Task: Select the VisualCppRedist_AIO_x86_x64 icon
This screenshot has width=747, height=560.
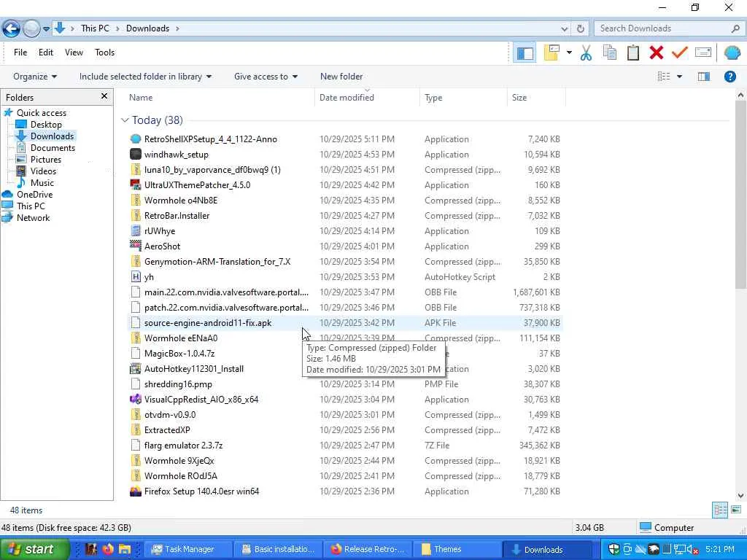Action: click(136, 399)
